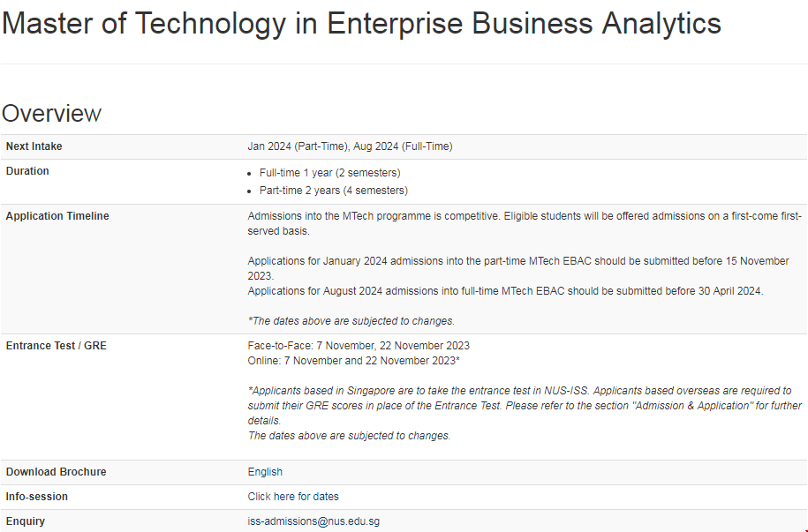Click the "Click here for dates" link
808x532 pixels.
tap(293, 497)
